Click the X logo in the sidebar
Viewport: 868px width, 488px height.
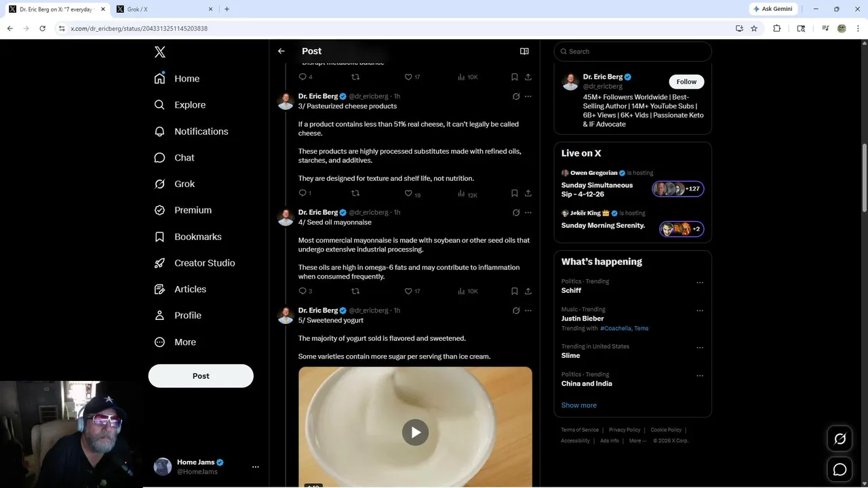[160, 52]
